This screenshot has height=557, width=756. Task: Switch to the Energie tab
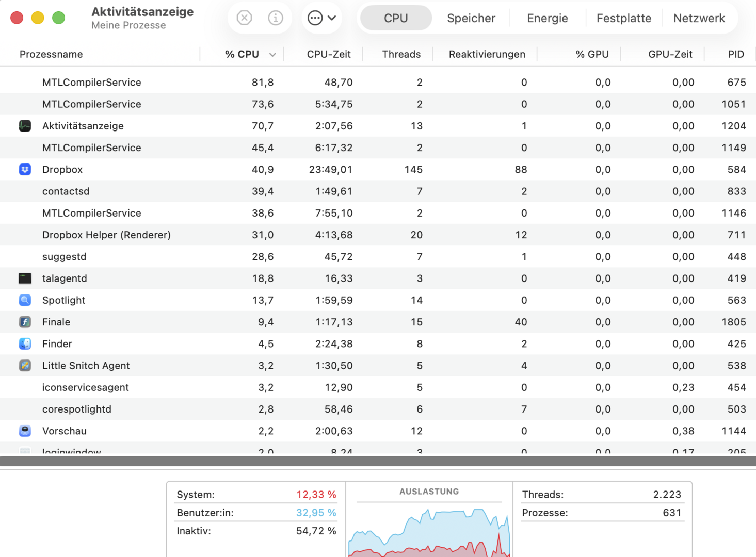click(x=547, y=18)
